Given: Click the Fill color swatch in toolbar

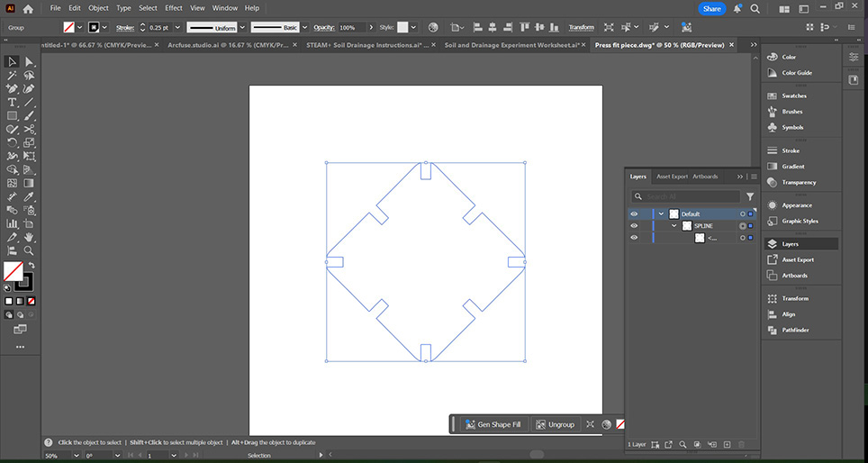Looking at the screenshot, I should point(12,270).
